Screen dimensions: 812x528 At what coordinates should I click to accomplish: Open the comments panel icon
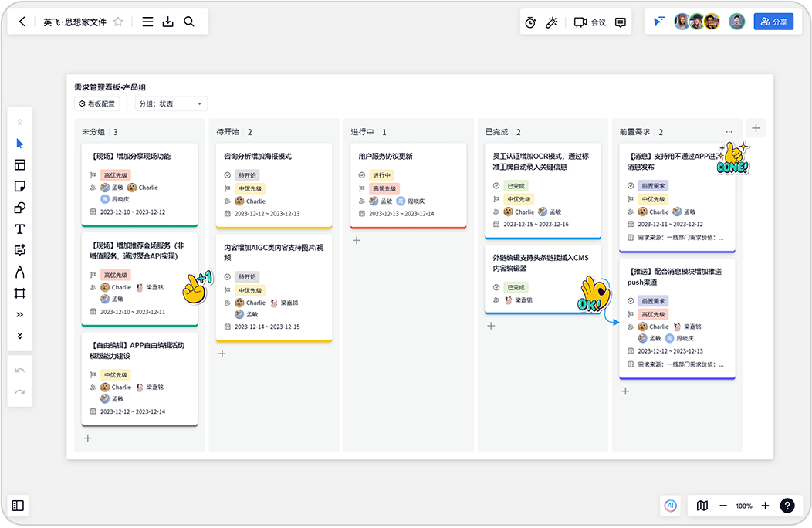pos(621,22)
